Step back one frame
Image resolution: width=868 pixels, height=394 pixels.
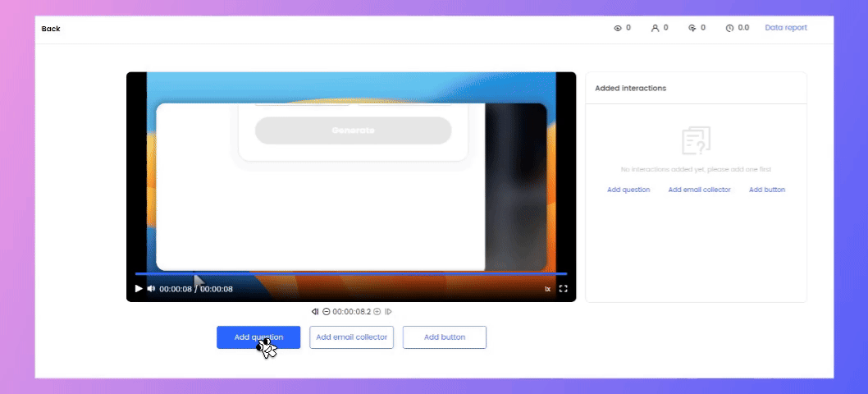click(x=315, y=311)
